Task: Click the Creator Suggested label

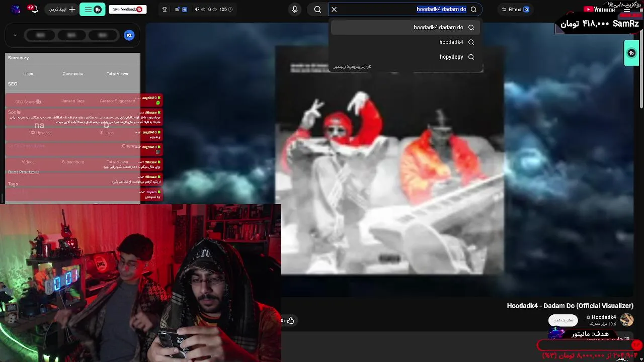Action: pos(117,101)
